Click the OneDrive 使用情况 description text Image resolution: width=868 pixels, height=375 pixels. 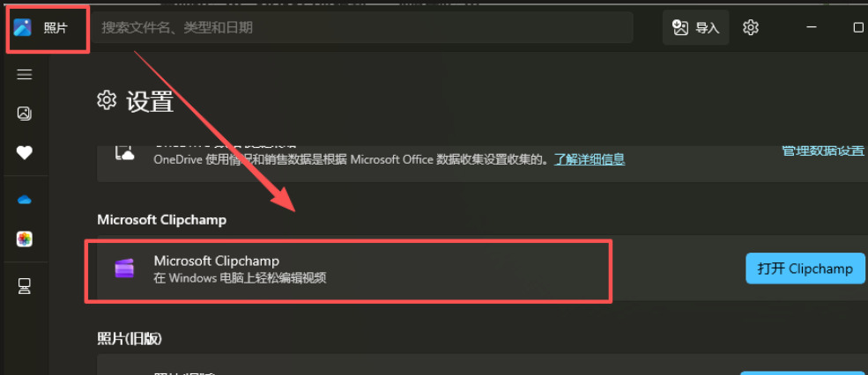(351, 160)
